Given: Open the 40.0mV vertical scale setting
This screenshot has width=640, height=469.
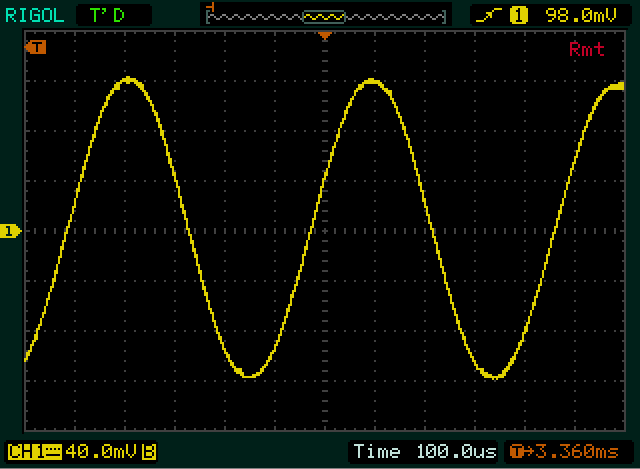Looking at the screenshot, I should pos(102,452).
